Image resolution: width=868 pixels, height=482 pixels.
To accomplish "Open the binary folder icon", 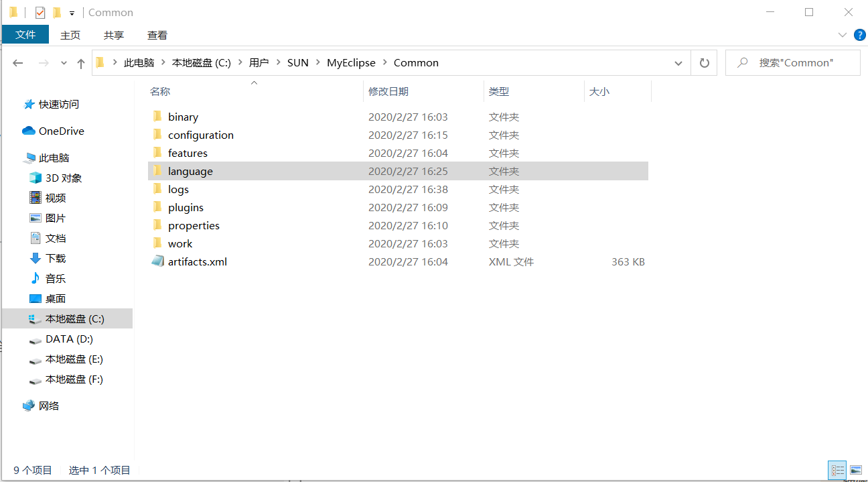I will pyautogui.click(x=157, y=117).
